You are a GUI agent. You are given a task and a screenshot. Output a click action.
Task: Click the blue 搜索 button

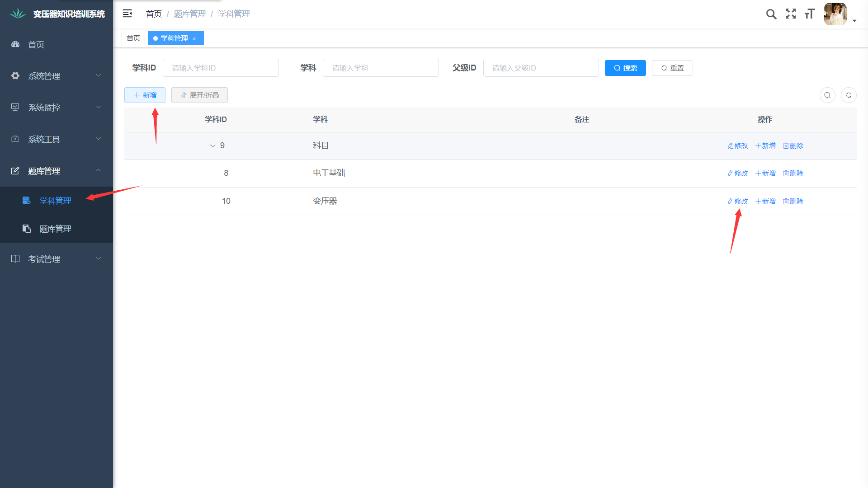tap(625, 68)
